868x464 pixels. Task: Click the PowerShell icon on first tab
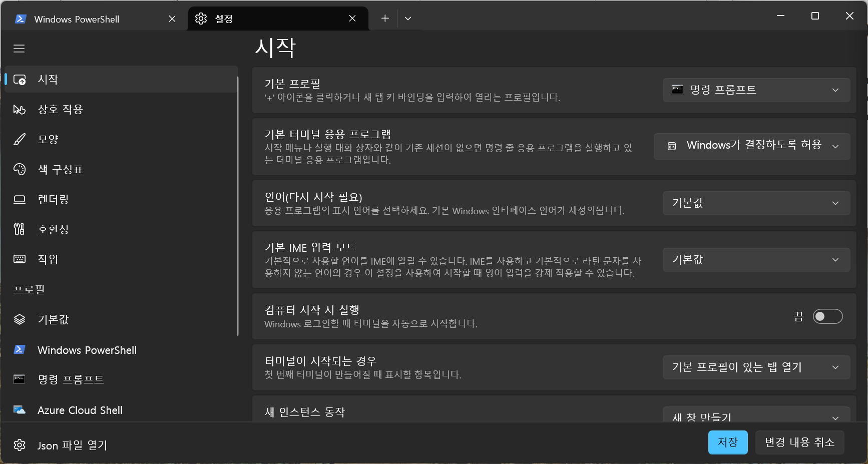point(21,19)
